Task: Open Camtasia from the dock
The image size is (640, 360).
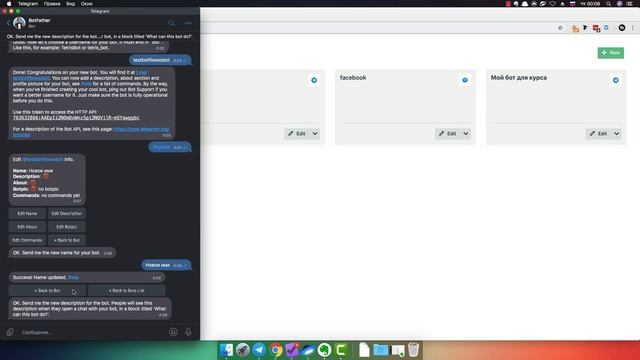Action: pyautogui.click(x=341, y=350)
